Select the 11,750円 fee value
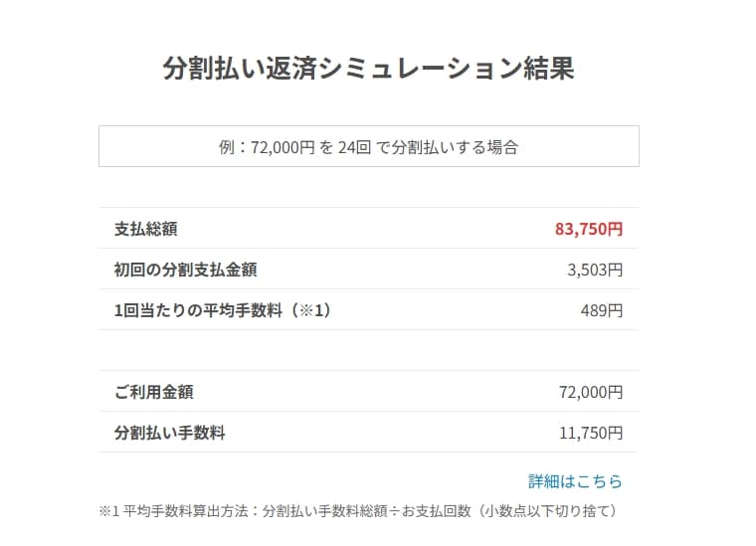This screenshot has height=546, width=756. click(x=591, y=433)
